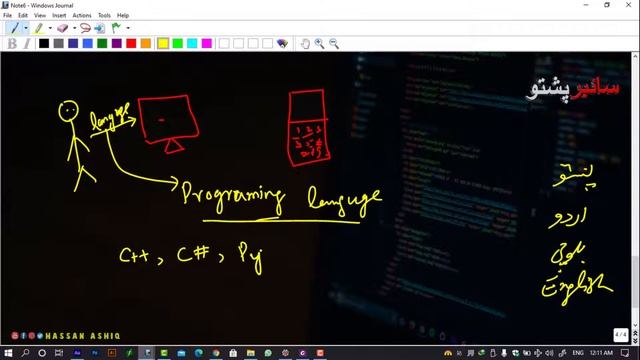The image size is (640, 360).
Task: Click the Zoom Out magnifier
Action: [x=334, y=44]
